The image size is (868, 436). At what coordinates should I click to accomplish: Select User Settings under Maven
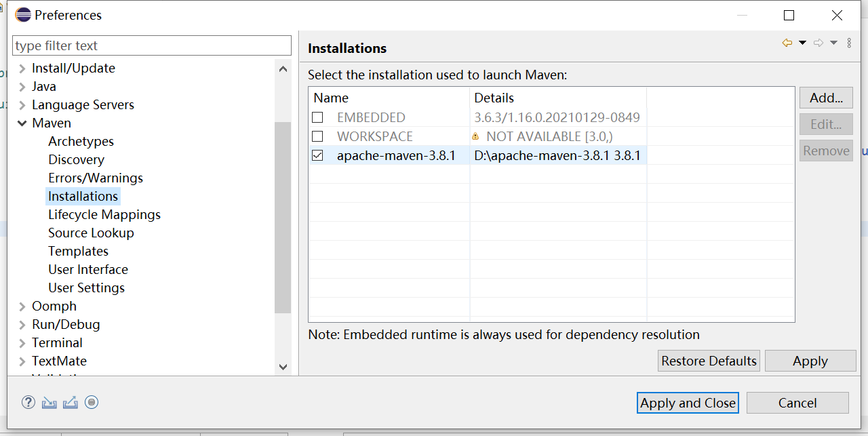click(x=86, y=288)
